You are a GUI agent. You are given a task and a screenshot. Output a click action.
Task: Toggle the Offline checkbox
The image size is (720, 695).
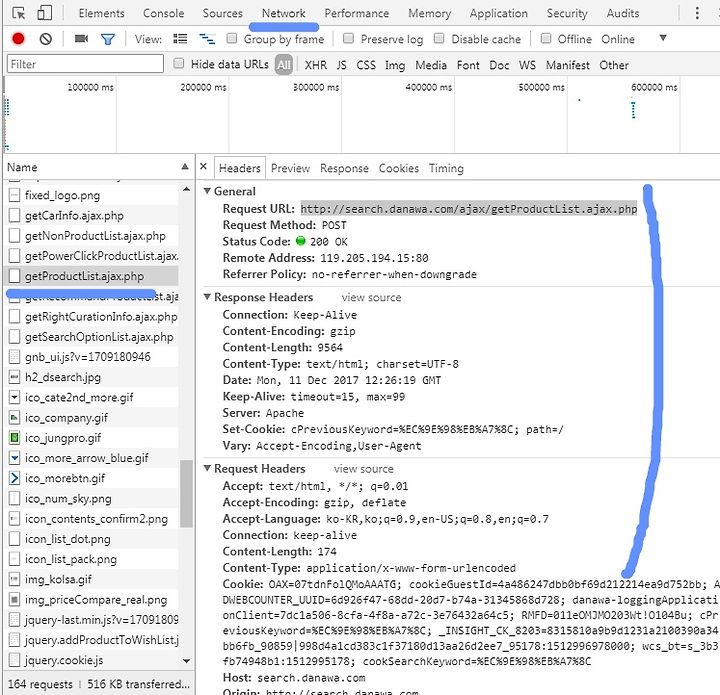coord(546,38)
